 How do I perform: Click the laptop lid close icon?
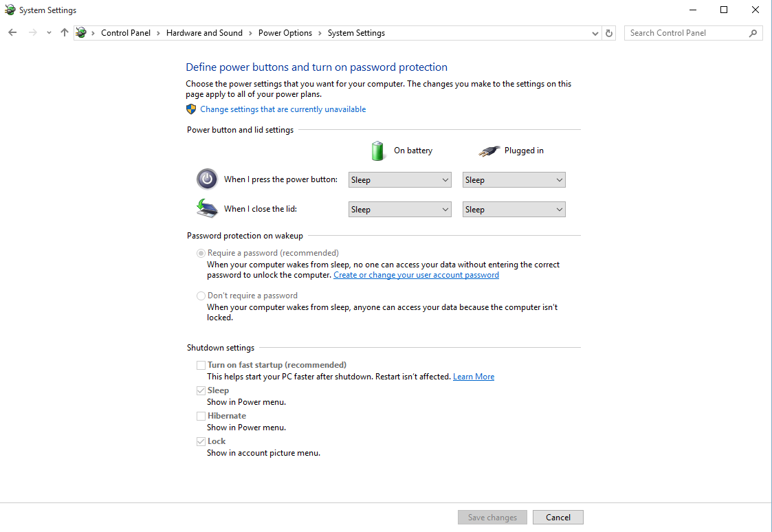point(207,208)
